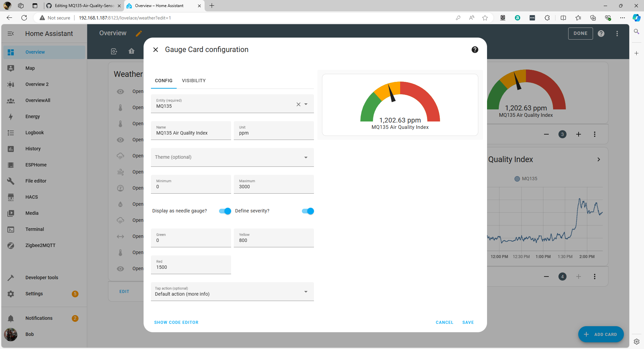
Task: Expand the Quality Index card chevron
Action: (x=599, y=159)
